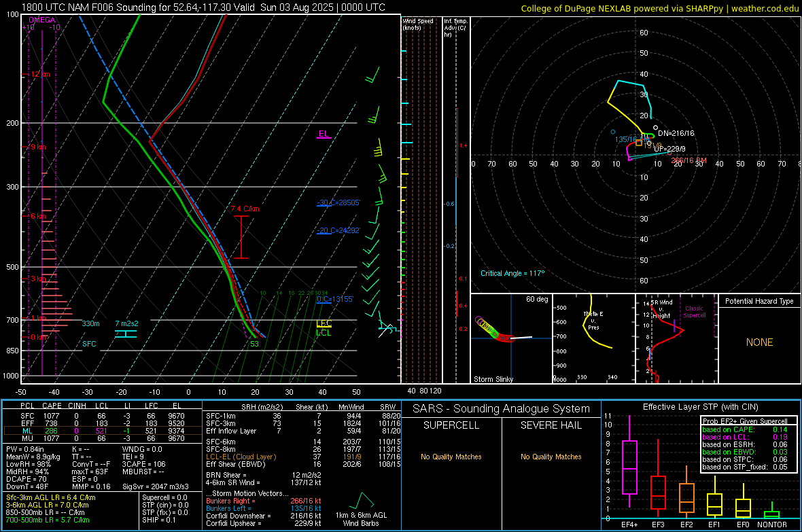Click the BRN Shear = 12 m2/s2 value

[x=264, y=475]
